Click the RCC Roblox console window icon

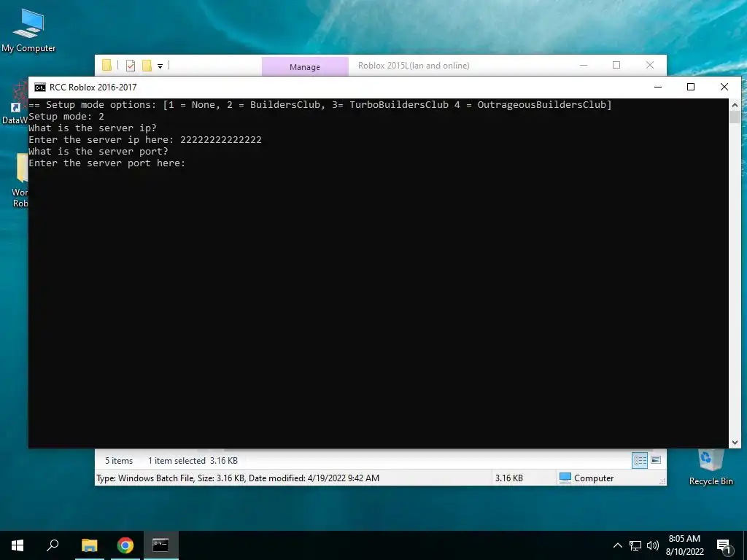coord(40,87)
